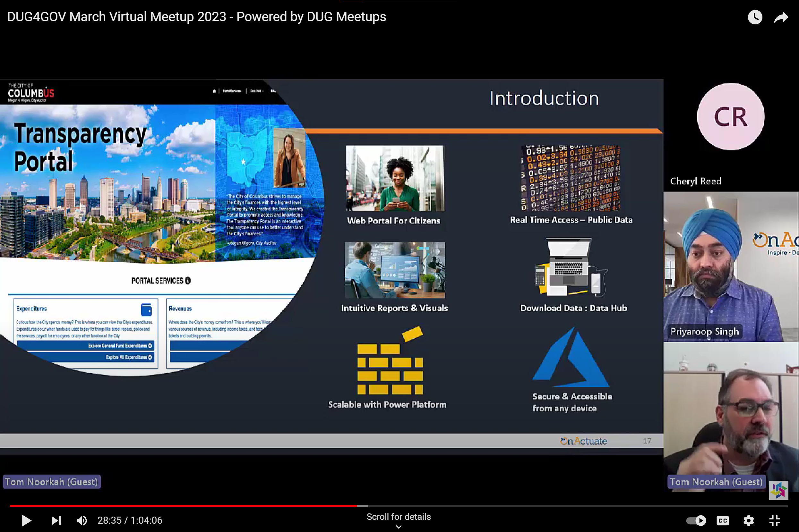
Task: Click the Expenditures wallet icon
Action: pyautogui.click(x=146, y=309)
